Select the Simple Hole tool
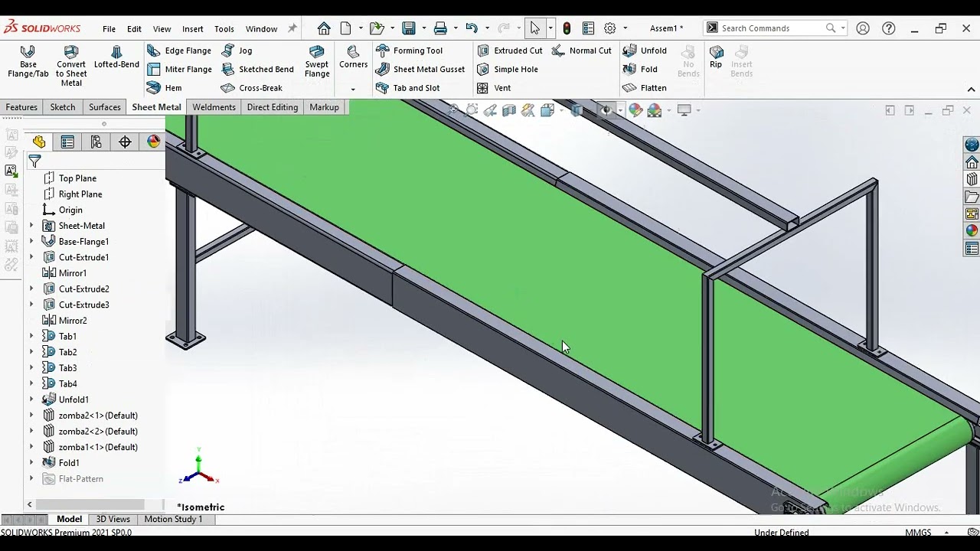The height and width of the screenshot is (551, 980). [508, 69]
